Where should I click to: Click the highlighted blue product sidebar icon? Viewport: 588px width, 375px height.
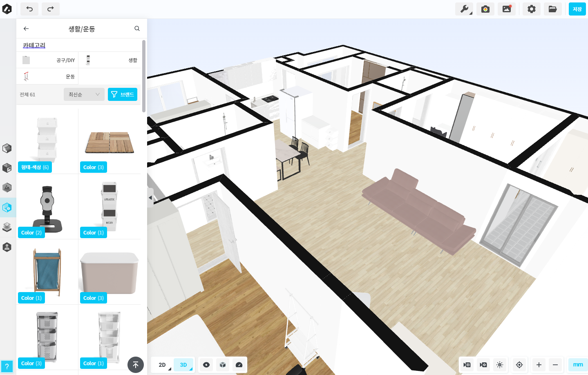coord(7,208)
